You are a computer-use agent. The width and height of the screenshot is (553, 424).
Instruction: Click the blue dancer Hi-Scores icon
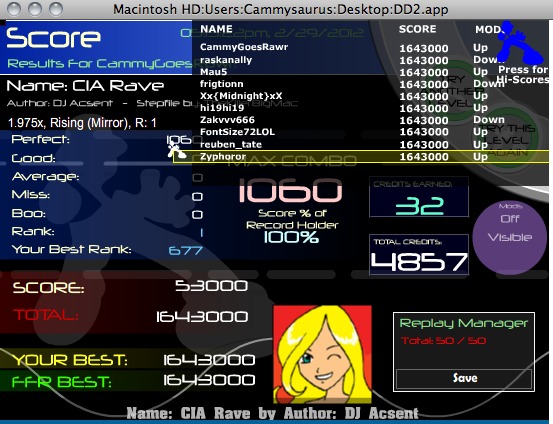pyautogui.click(x=521, y=43)
